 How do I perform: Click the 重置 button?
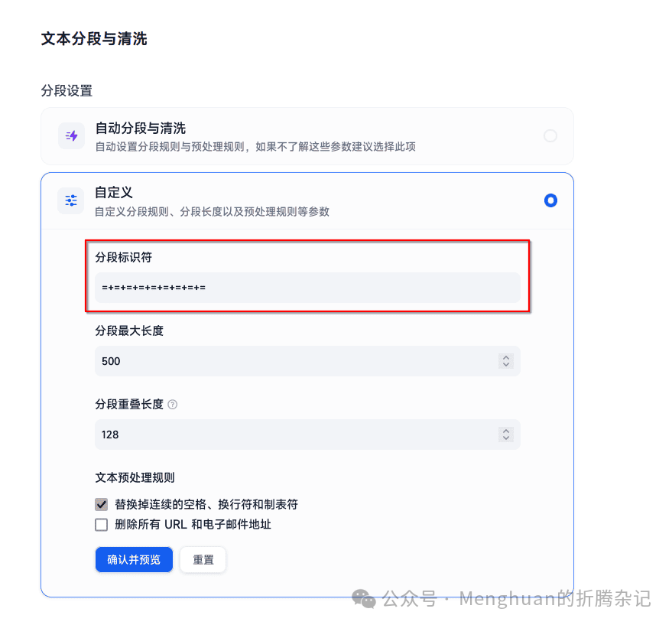(x=203, y=559)
